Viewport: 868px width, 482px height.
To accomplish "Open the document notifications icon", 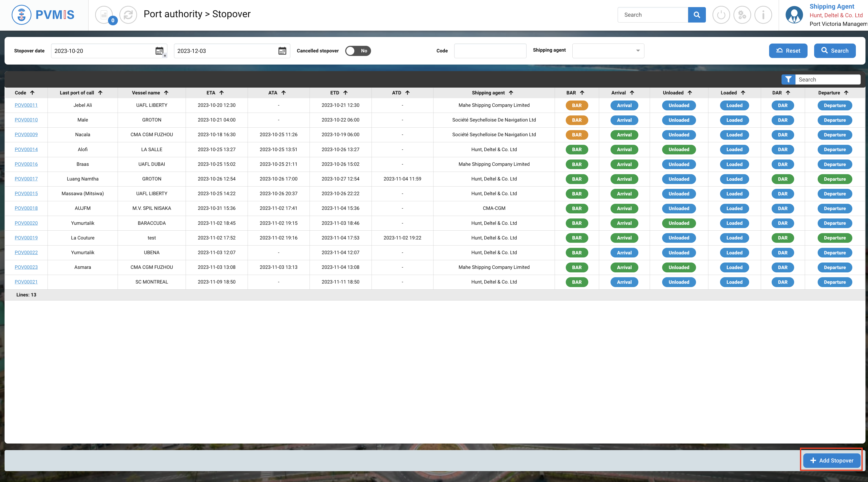I will [104, 15].
